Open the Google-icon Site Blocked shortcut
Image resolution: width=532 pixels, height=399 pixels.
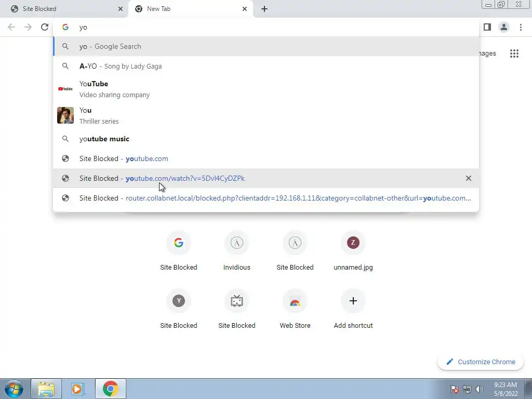[x=179, y=251]
